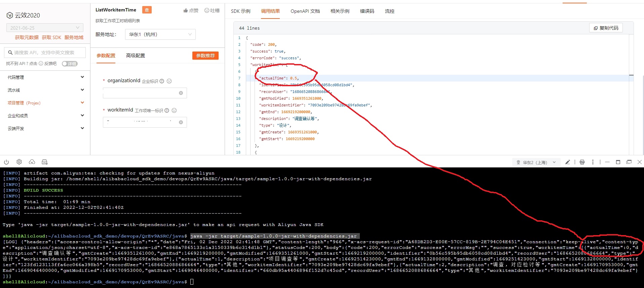Click the Cloud Shell printer-like icon
The image size is (644, 288).
point(582,162)
